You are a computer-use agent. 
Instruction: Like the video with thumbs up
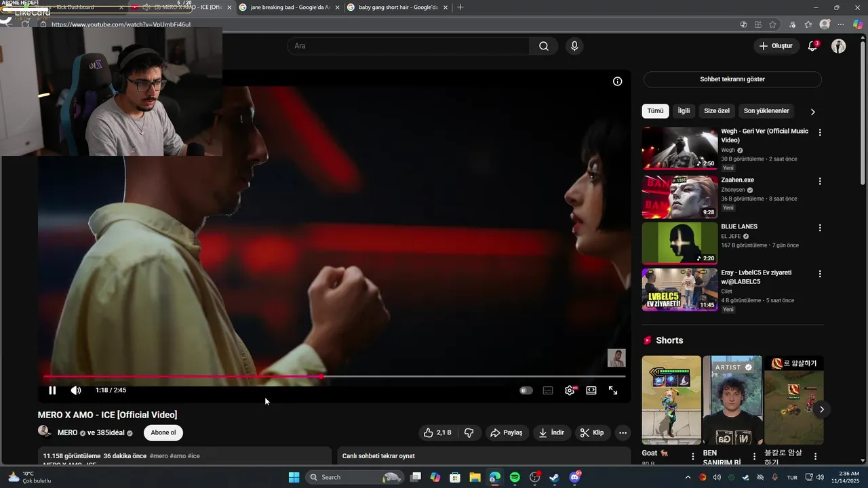437,432
